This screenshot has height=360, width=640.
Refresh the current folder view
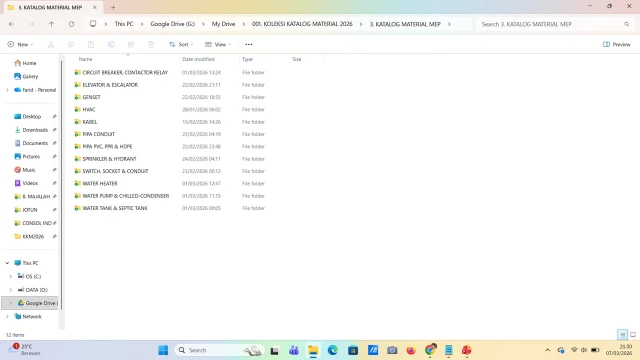(x=71, y=24)
